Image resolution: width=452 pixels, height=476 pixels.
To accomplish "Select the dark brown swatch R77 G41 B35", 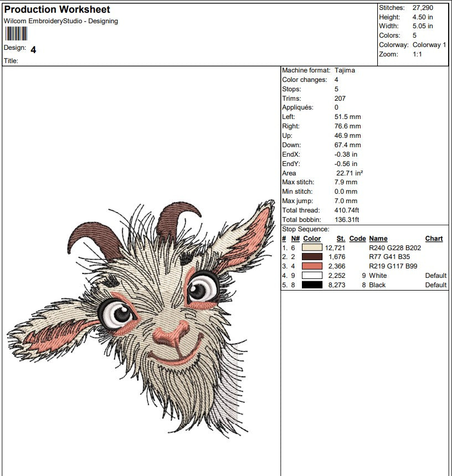I will coord(312,257).
